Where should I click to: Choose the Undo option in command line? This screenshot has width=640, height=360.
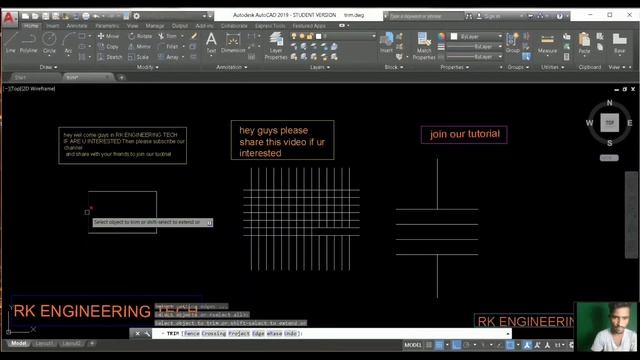291,333
